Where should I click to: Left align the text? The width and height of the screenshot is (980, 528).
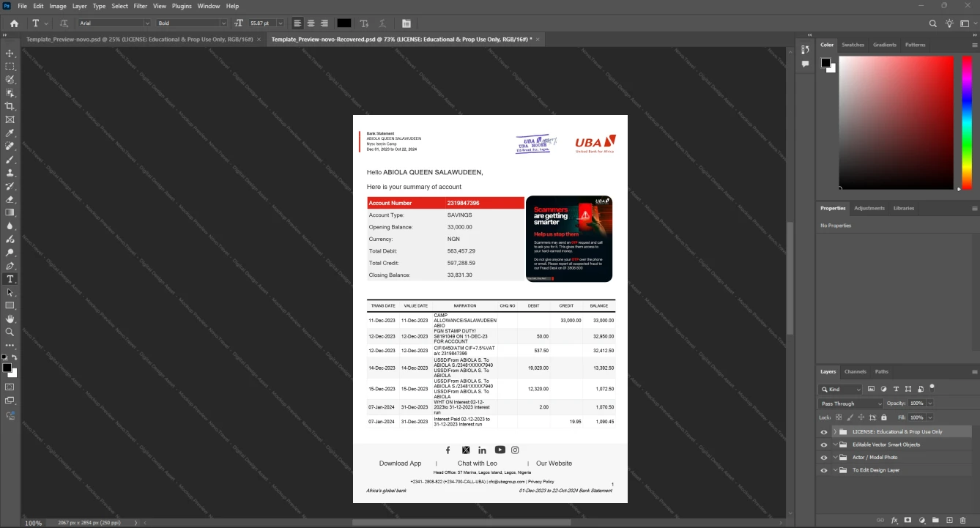(x=297, y=23)
